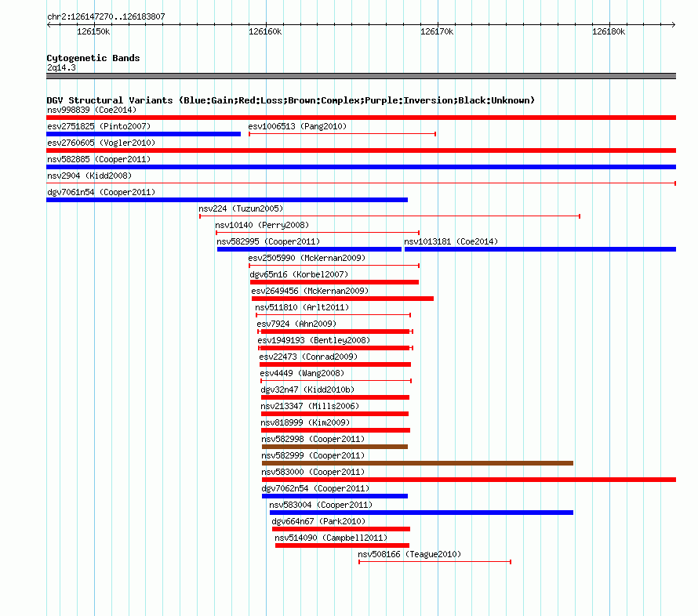Click the esv1006513 (Pang2010) variant line
This screenshot has width=698, height=616.
pos(342,134)
